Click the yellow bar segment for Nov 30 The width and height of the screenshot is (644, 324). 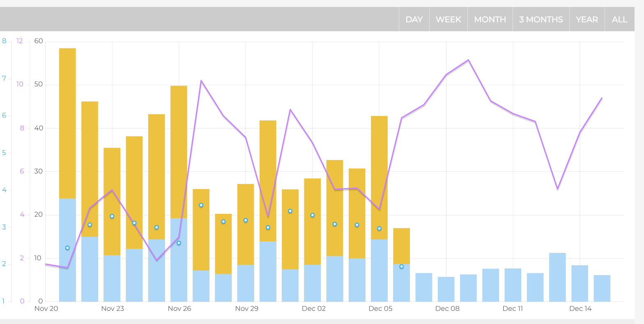coord(268,181)
